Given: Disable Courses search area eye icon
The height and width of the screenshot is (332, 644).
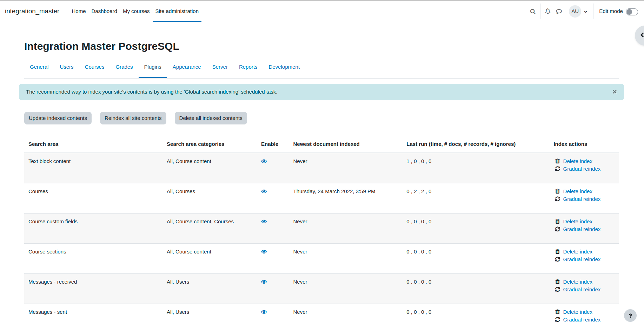Looking at the screenshot, I should 264,191.
